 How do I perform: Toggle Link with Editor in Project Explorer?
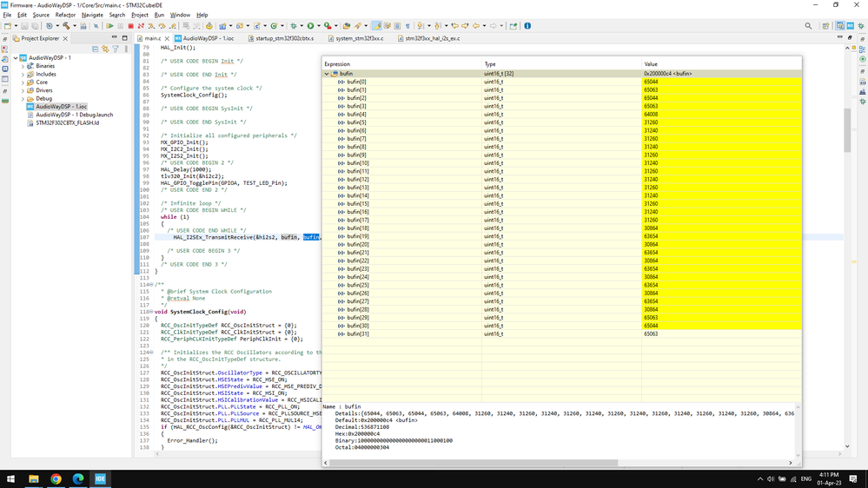tap(105, 49)
